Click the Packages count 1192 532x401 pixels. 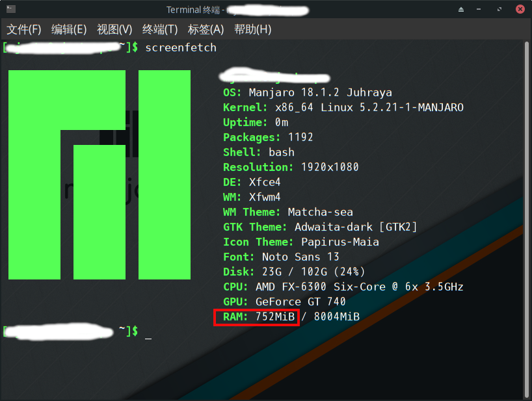pos(300,137)
